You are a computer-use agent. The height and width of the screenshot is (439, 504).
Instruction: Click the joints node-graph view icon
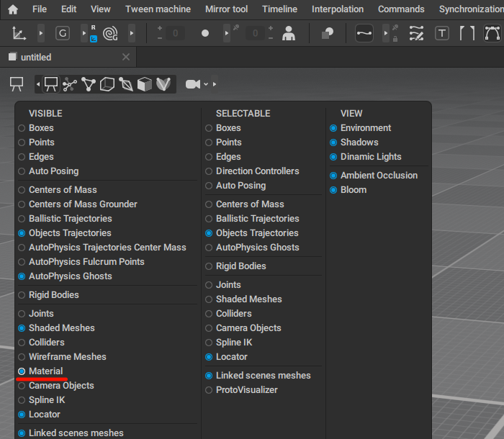click(x=70, y=84)
